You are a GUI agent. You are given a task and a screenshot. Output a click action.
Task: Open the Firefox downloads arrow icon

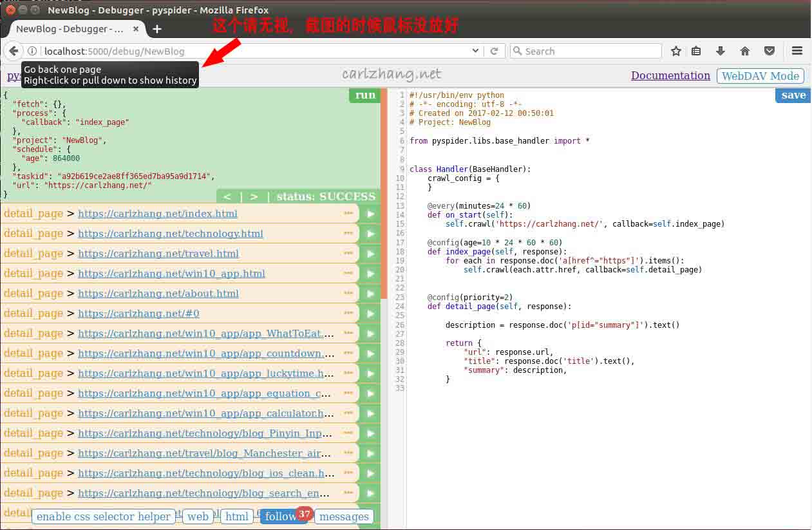(721, 51)
